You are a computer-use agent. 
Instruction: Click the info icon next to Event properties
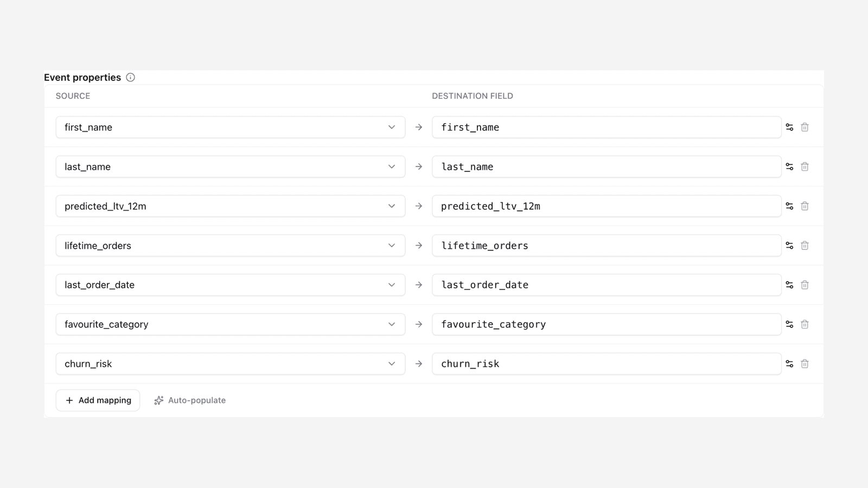point(130,78)
